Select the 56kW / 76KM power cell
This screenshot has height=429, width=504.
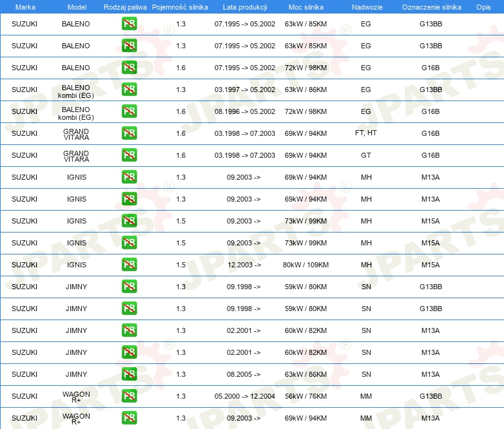(x=305, y=396)
